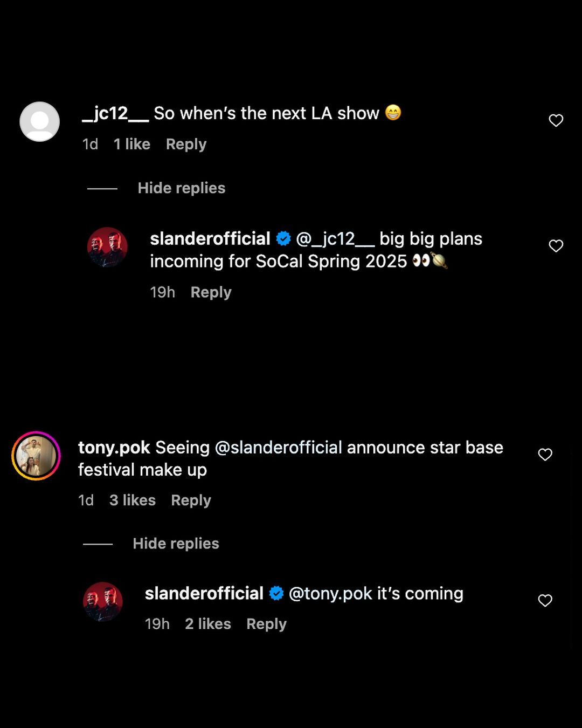582x728 pixels.
Task: Like tony.pok's comment with the heart
Action: [x=545, y=455]
